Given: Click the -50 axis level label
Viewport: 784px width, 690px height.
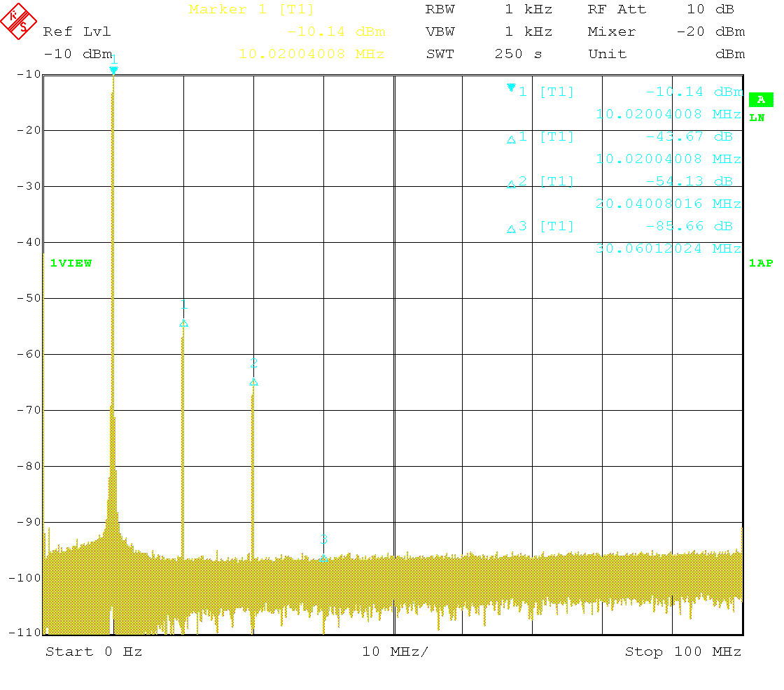Looking at the screenshot, I should point(29,298).
